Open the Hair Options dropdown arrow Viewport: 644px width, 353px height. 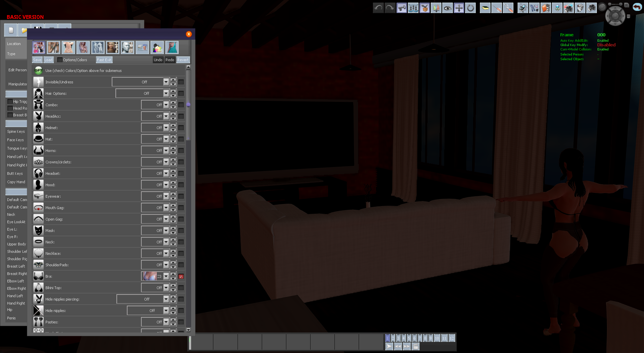[x=166, y=93]
